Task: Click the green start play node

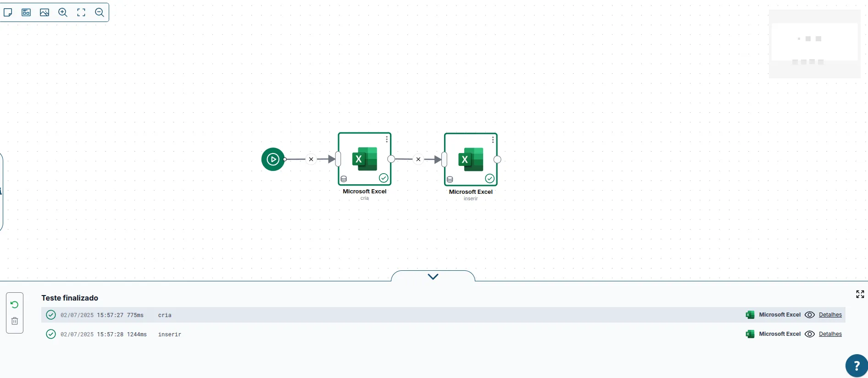Action: pos(273,159)
